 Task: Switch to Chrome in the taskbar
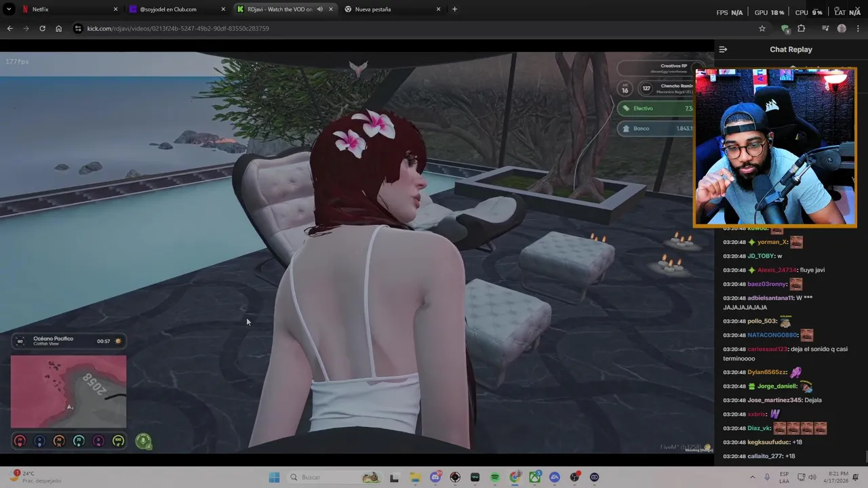515,477
